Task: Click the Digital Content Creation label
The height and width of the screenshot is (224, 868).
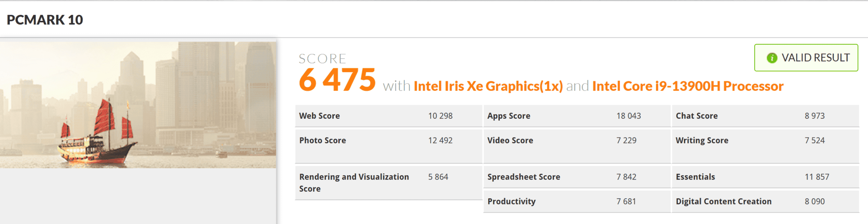Action: (x=723, y=201)
